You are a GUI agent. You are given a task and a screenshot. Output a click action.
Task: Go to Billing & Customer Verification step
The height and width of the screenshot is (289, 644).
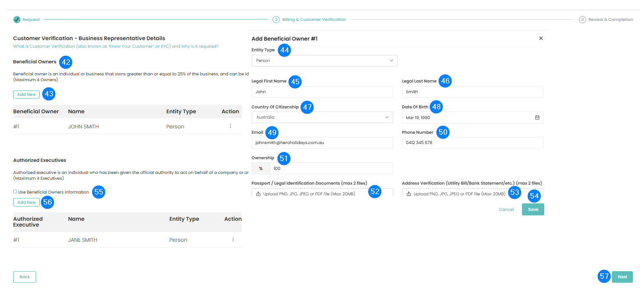[x=314, y=20]
